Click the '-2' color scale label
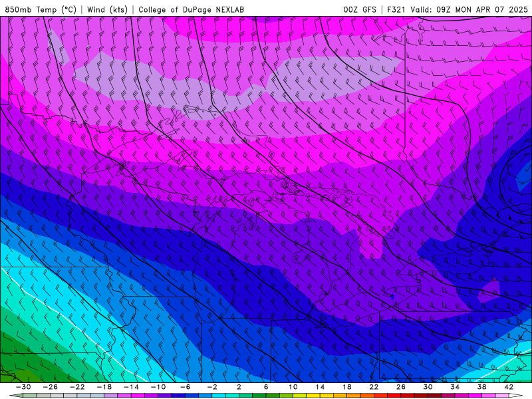Viewport: 532px width, 399px height. [212, 387]
